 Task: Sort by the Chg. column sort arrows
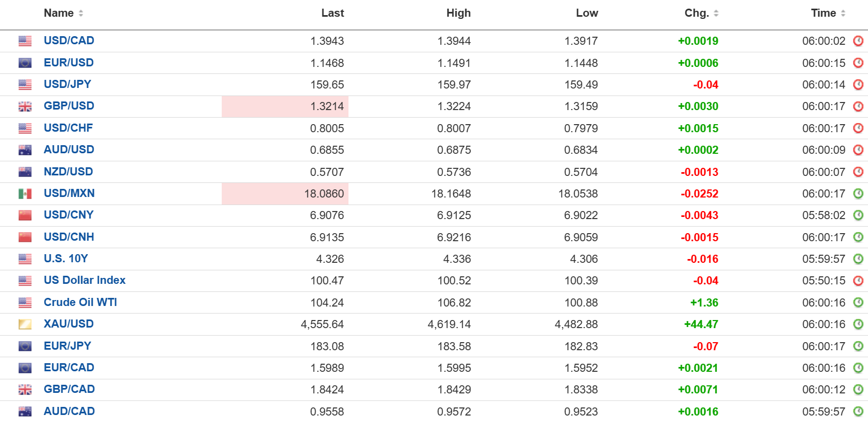click(716, 13)
